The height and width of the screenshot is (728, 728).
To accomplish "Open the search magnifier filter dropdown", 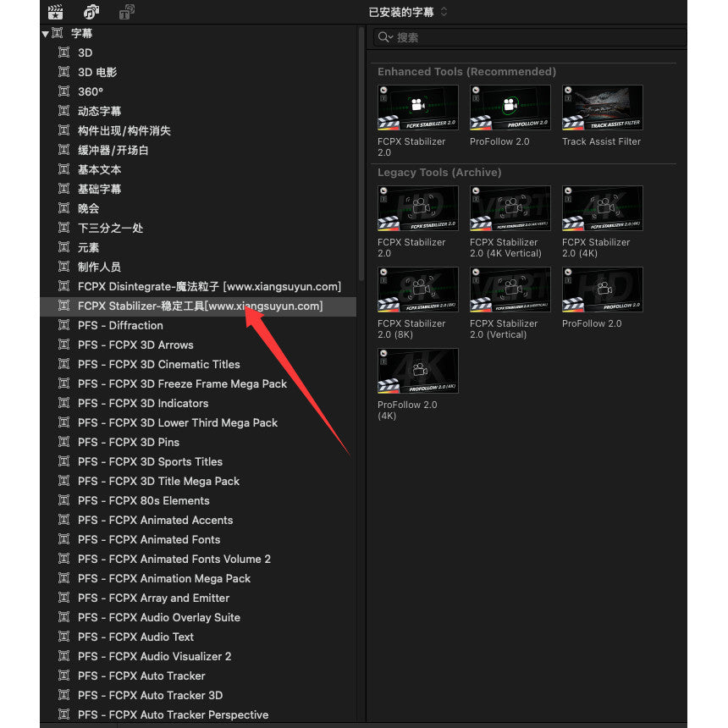I will (x=385, y=37).
